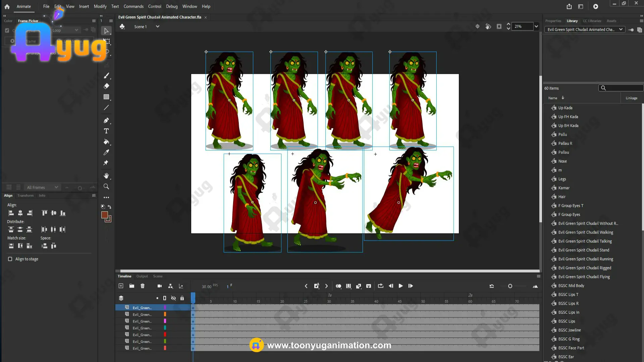The image size is (644, 362).
Task: Expand the Scene 1 dropdown
Action: (x=158, y=26)
